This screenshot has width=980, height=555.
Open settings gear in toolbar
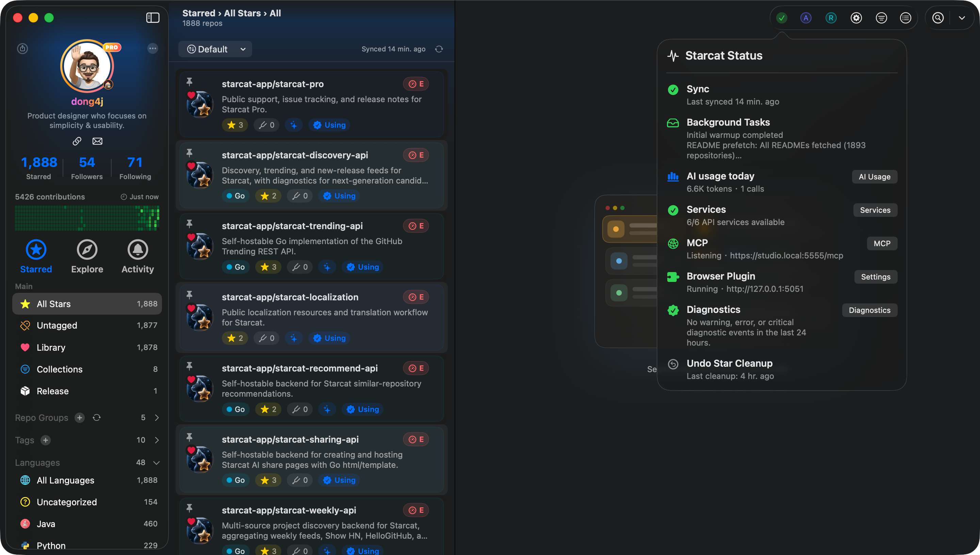click(x=856, y=18)
